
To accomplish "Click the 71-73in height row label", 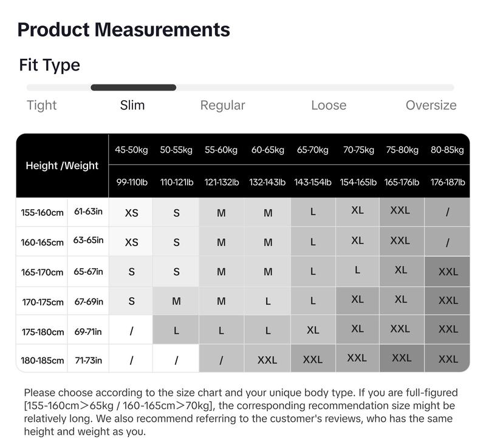I will (88, 360).
